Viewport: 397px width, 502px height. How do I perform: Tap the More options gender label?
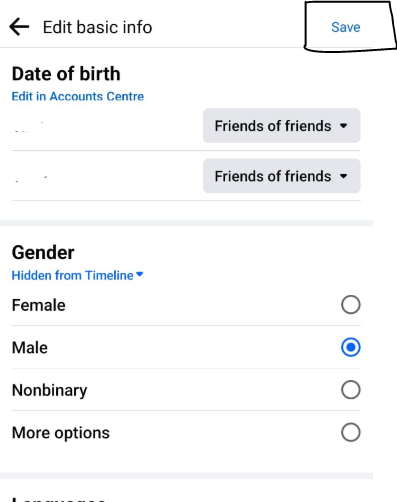61,433
